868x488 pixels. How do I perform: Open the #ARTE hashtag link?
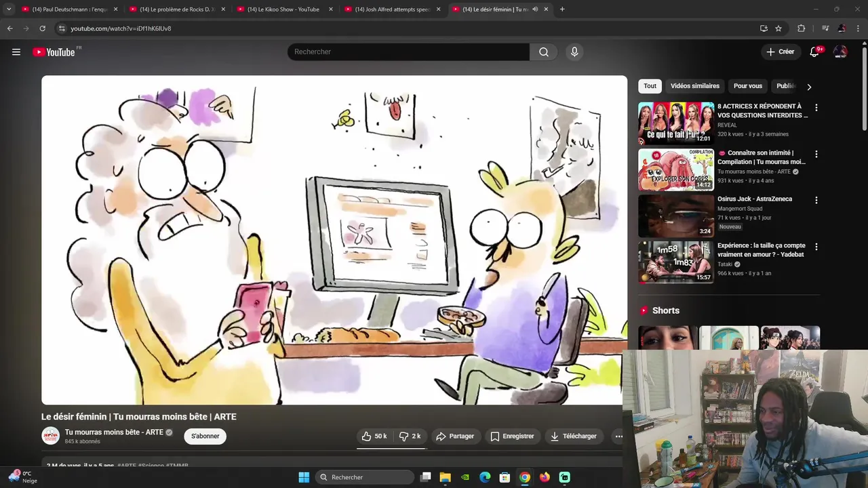click(127, 466)
